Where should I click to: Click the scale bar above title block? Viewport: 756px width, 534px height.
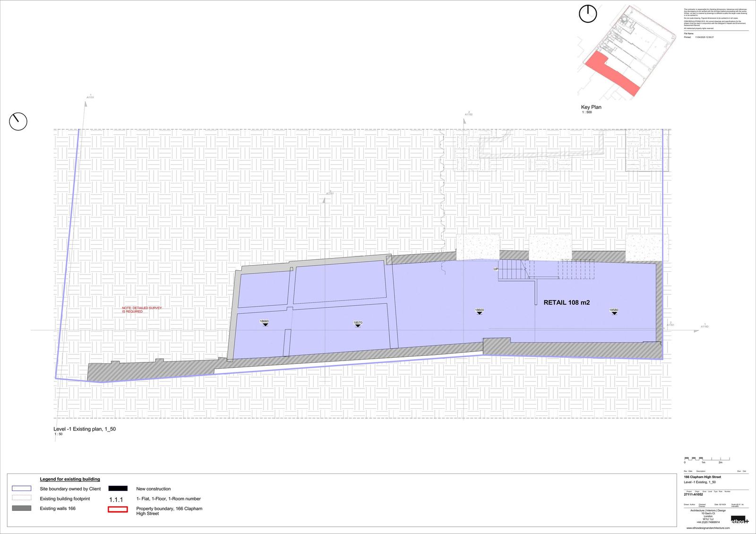click(x=706, y=459)
